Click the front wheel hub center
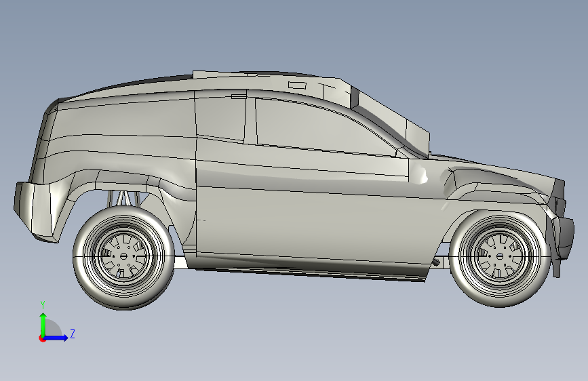This screenshot has width=588, height=381. (x=500, y=256)
